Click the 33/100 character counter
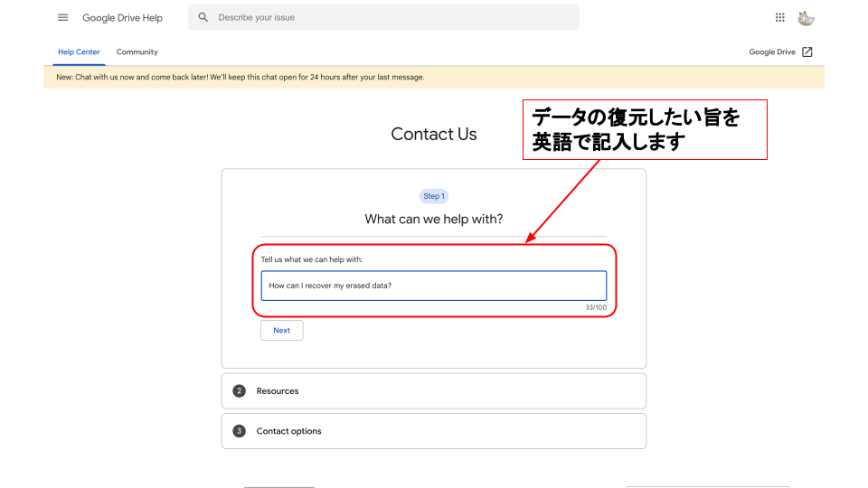This screenshot has height=488, width=868. (x=596, y=307)
